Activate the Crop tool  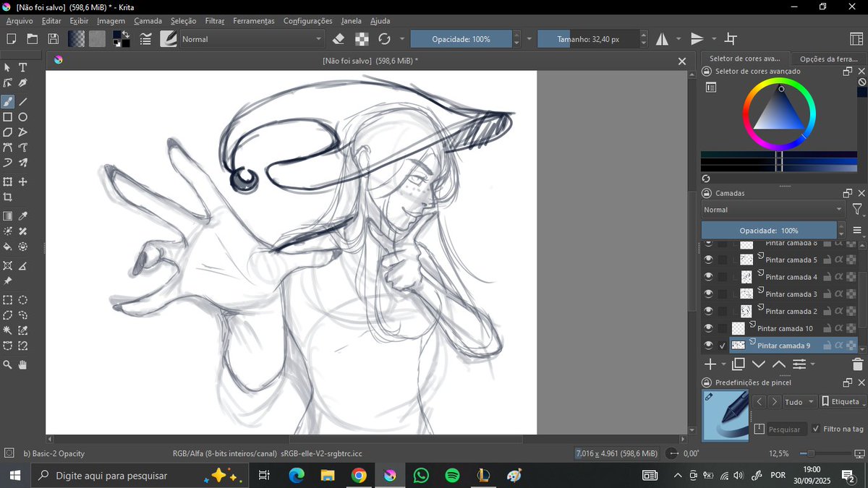8,197
